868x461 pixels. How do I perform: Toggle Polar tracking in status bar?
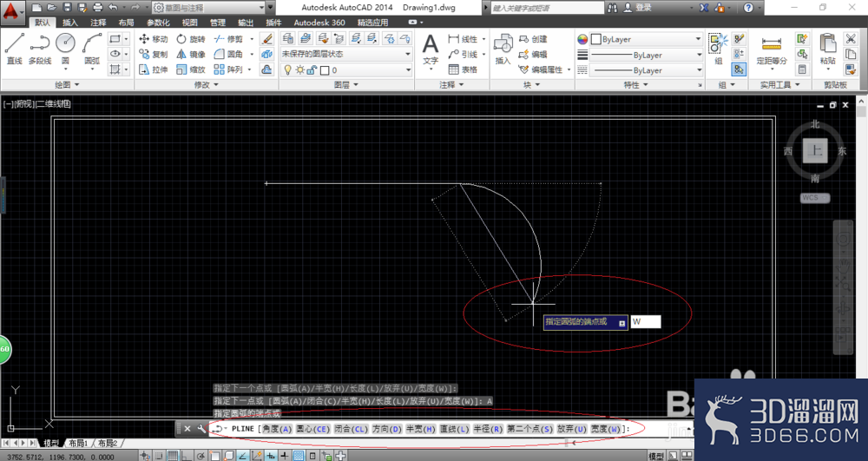click(201, 456)
